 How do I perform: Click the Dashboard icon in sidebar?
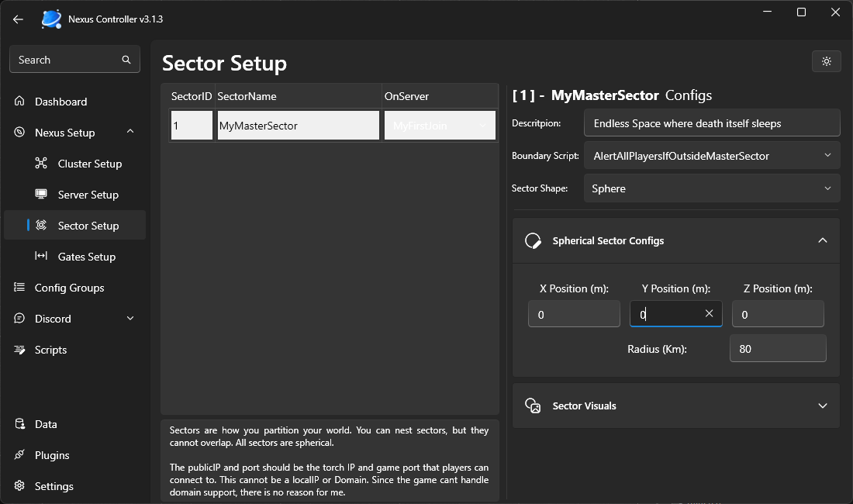point(19,102)
